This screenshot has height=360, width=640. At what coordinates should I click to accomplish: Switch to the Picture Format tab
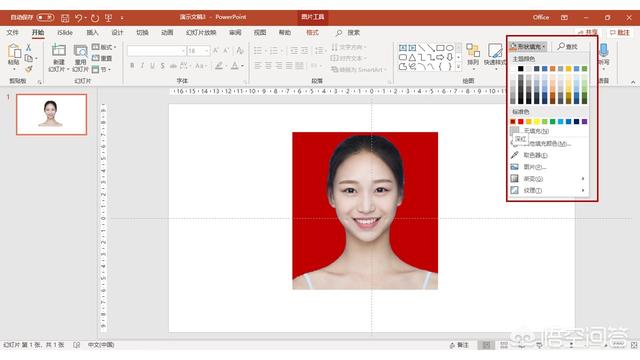(312, 33)
